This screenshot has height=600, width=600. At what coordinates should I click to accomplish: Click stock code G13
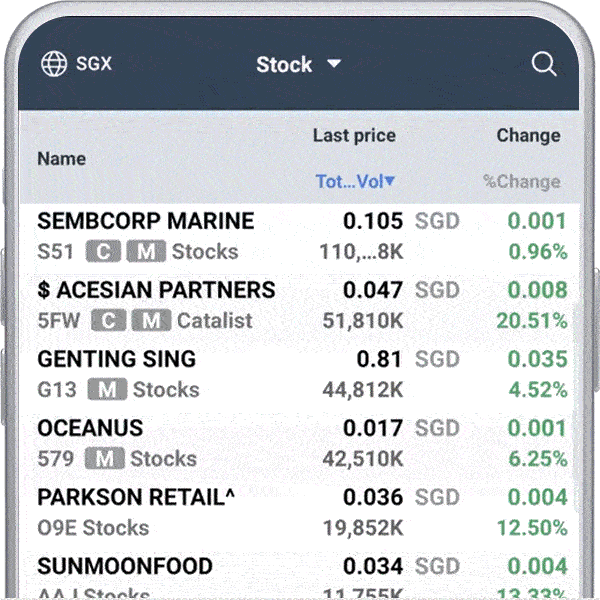pos(57,390)
